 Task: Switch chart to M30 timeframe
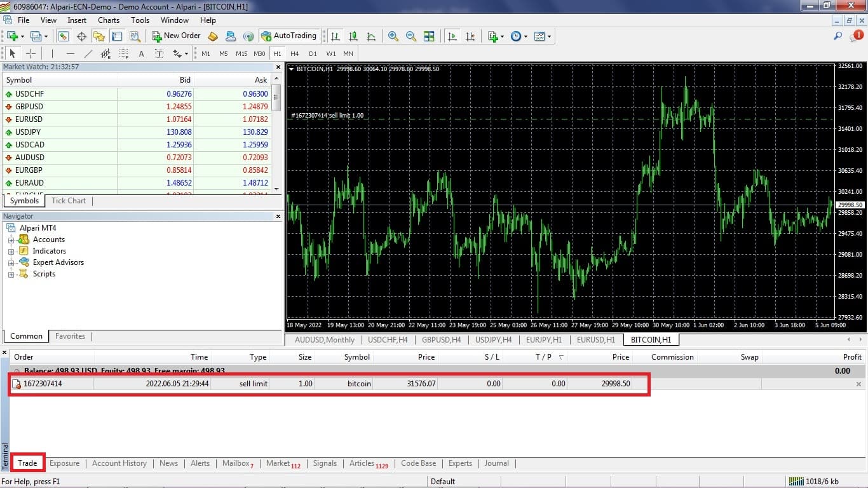[259, 54]
